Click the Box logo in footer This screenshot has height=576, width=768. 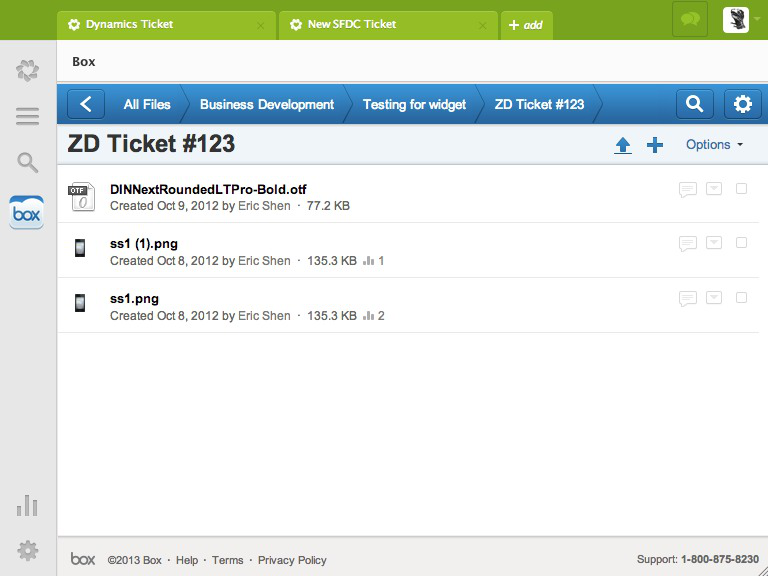tap(83, 559)
